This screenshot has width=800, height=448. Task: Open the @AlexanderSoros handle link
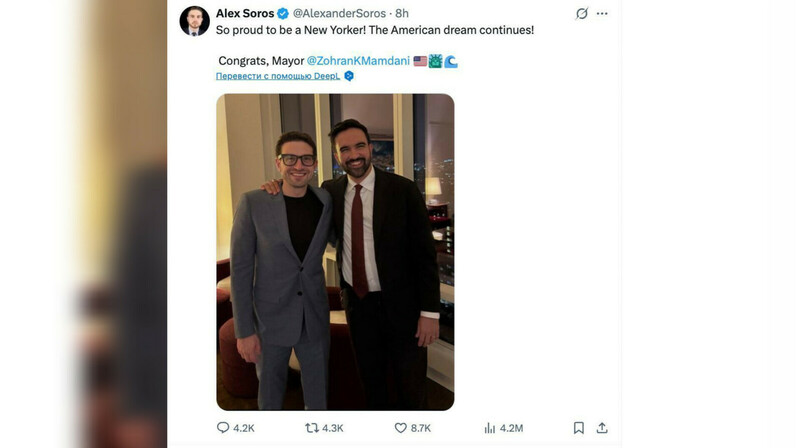point(341,14)
